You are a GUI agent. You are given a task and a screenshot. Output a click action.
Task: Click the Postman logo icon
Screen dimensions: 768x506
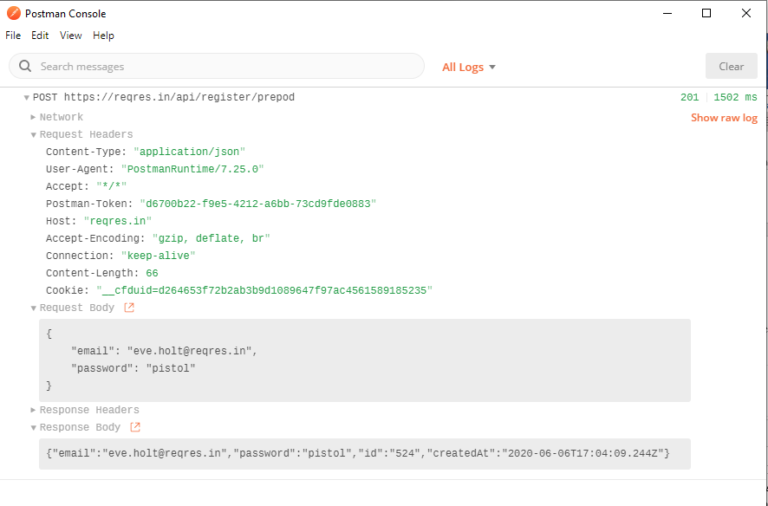[14, 13]
